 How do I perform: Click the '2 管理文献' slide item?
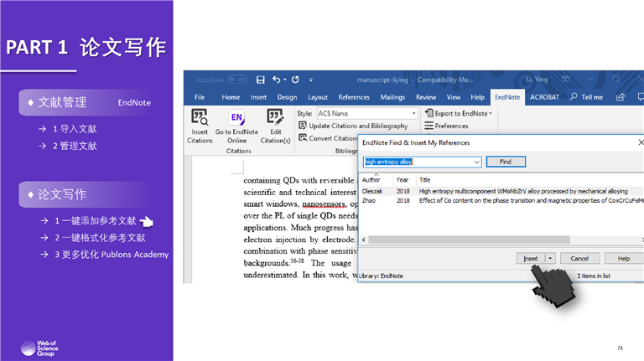click(75, 146)
